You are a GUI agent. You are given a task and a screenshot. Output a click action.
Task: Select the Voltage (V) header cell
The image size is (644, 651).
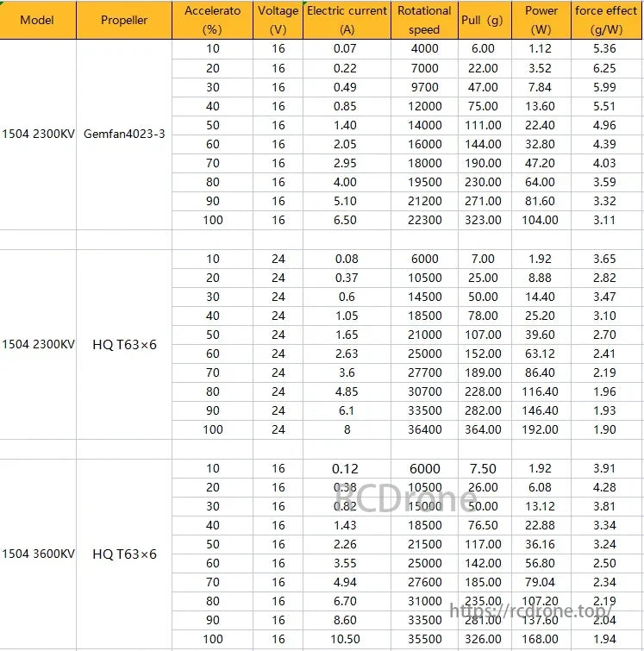click(278, 20)
